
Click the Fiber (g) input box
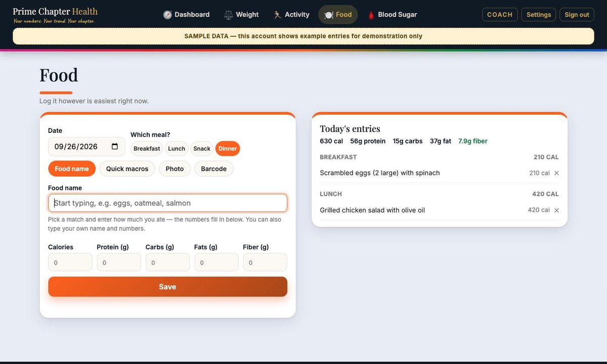[265, 262]
